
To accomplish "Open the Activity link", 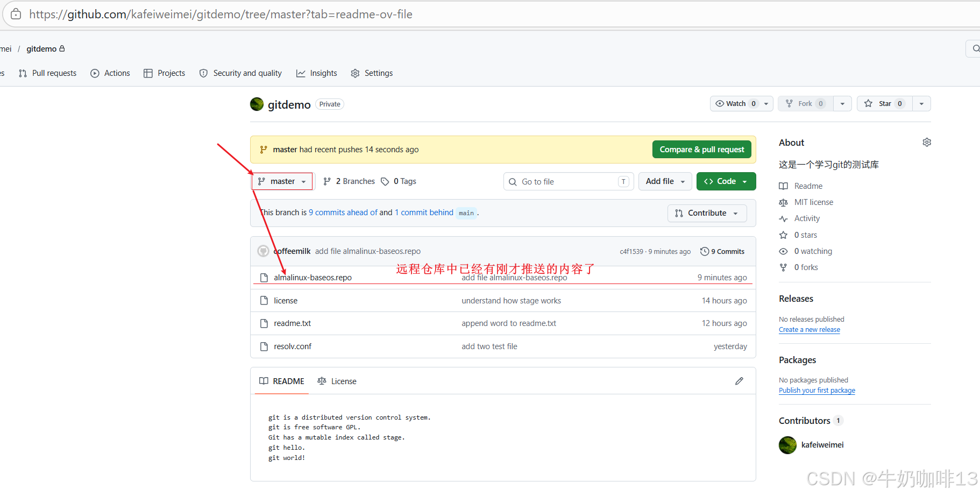I will point(800,218).
